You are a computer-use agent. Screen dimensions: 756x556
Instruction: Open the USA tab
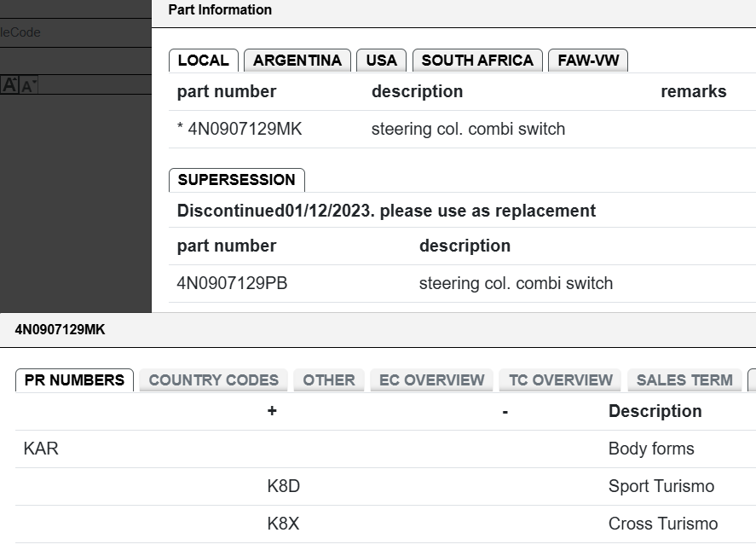pos(381,61)
